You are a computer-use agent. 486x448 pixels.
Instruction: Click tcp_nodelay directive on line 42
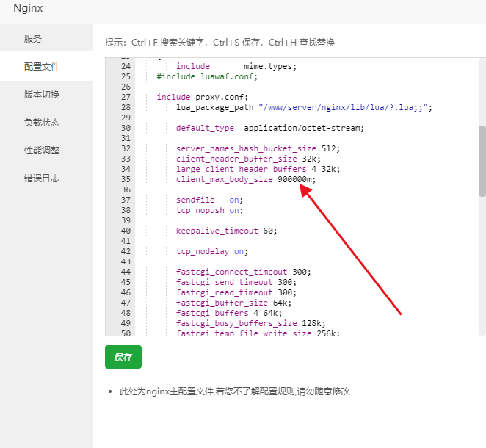tap(203, 251)
